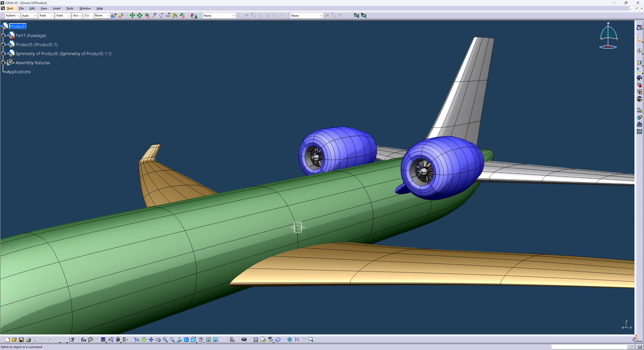Open the Insert menu
Screen dimensions: 644x350
tap(57, 8)
